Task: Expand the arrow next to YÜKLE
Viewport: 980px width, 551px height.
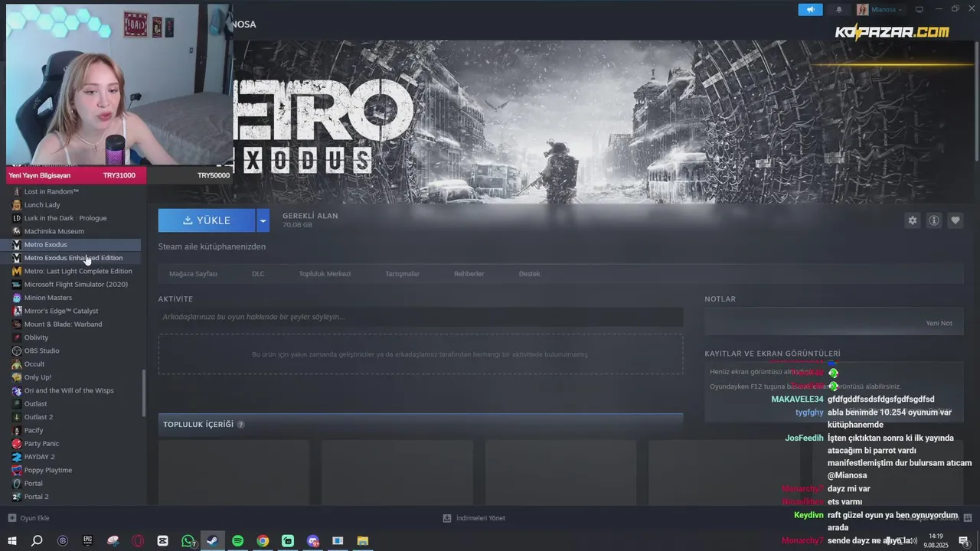Action: 263,220
